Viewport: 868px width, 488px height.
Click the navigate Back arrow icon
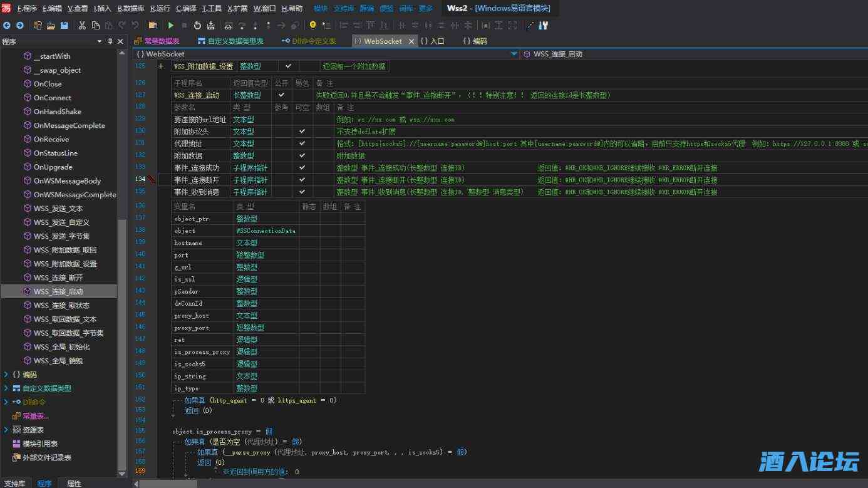pos(7,26)
